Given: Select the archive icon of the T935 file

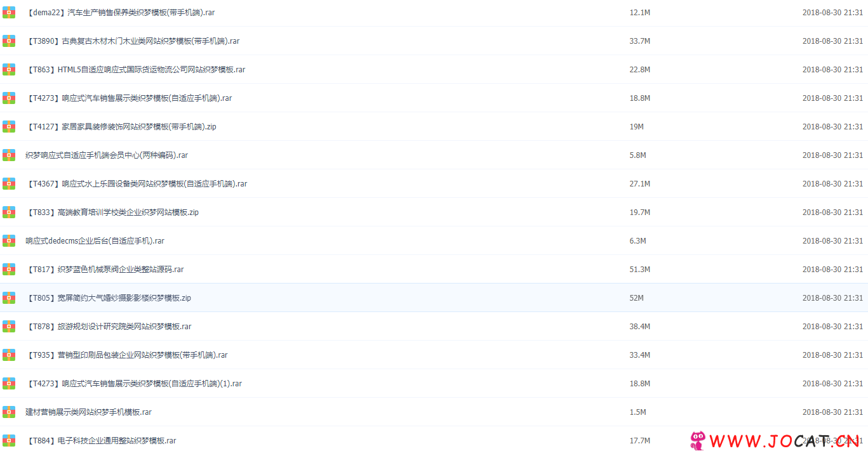Looking at the screenshot, I should (9, 355).
